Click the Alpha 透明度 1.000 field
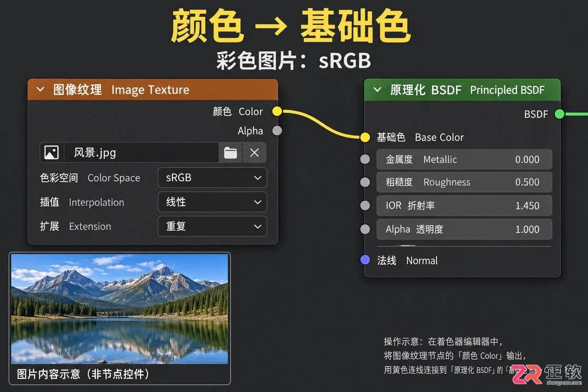Viewport: 588px width, 392px height. pyautogui.click(x=465, y=229)
